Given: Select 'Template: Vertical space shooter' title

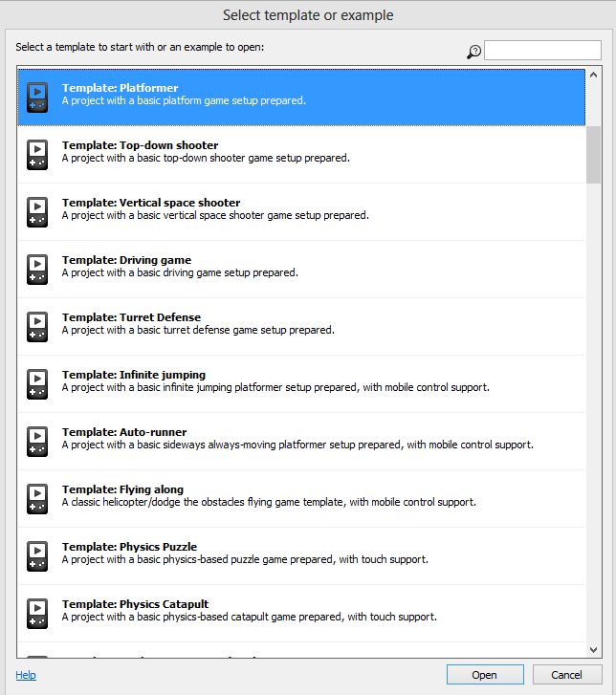Looking at the screenshot, I should coord(151,203).
